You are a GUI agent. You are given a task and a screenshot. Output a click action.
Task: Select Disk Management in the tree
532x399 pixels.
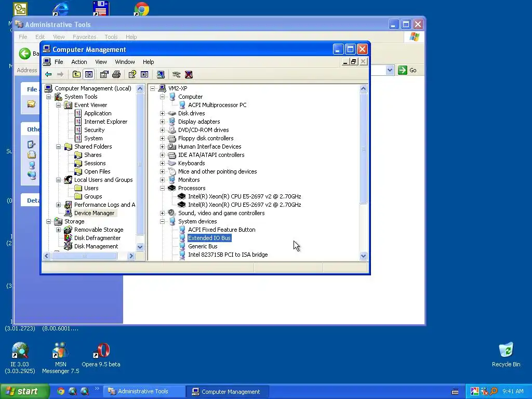coord(96,246)
